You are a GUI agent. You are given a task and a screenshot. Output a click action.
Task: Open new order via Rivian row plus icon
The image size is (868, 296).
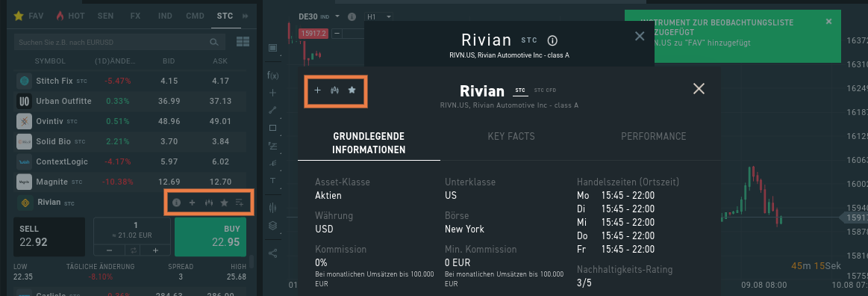pos(192,203)
